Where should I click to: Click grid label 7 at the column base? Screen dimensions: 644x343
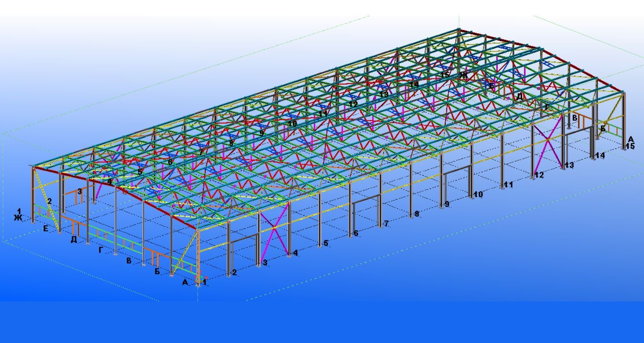coord(386,224)
